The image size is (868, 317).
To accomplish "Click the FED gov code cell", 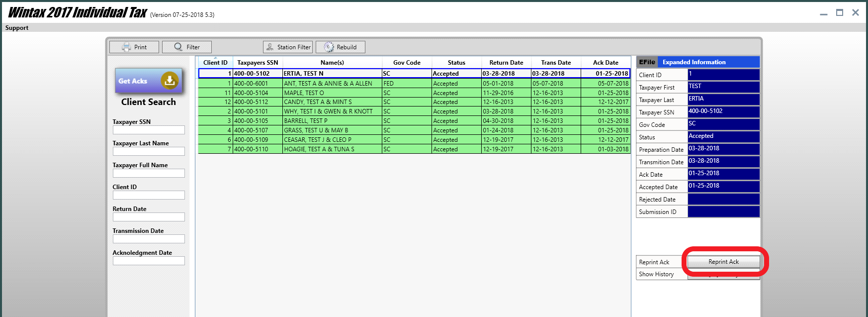I will 407,84.
